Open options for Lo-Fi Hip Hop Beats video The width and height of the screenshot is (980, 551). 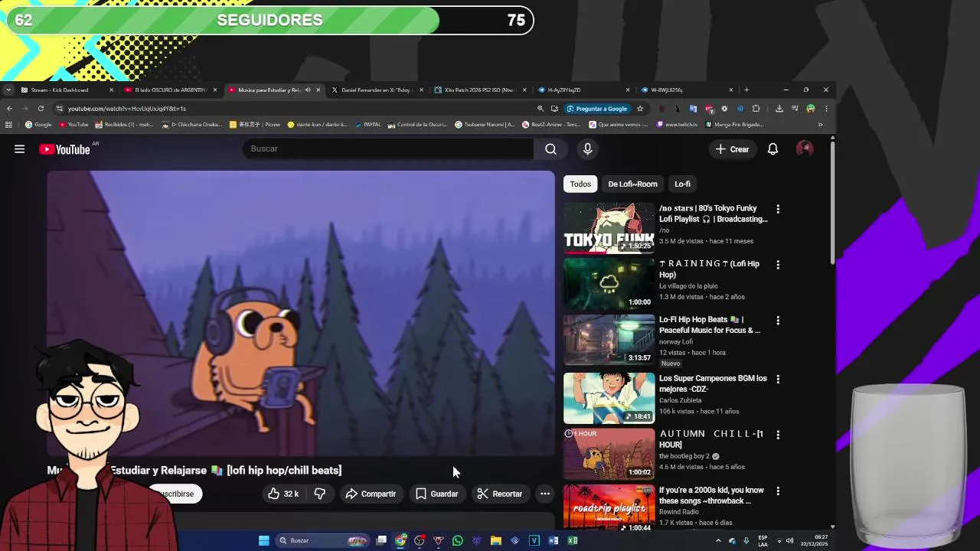(x=778, y=321)
